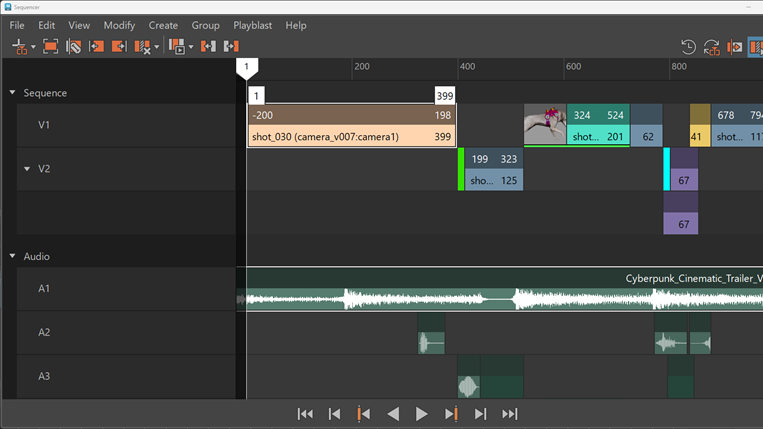Open the Modify menu
The height and width of the screenshot is (429, 763).
[x=119, y=25]
